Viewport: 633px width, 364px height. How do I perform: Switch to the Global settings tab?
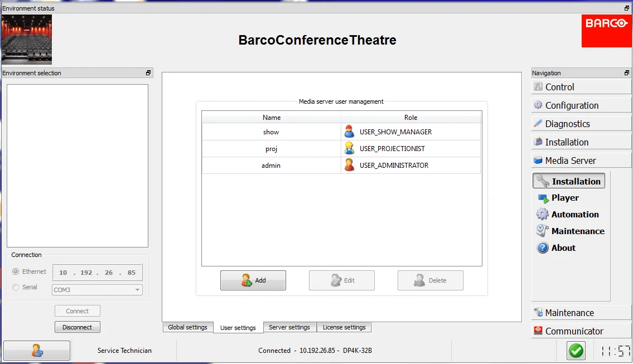click(x=187, y=327)
